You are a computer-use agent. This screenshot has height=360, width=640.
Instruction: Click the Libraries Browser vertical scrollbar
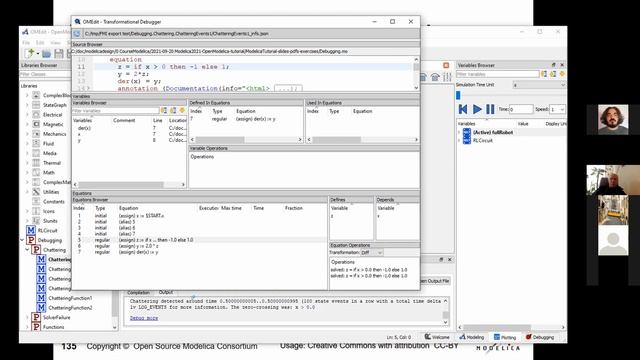click(x=114, y=206)
